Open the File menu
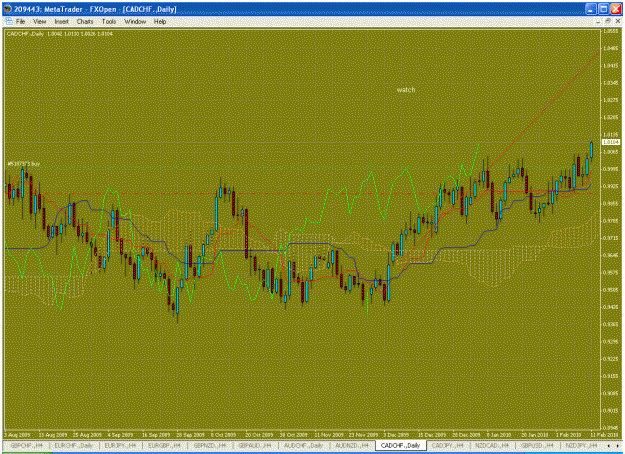Screen dimensions: 625x454 pyautogui.click(x=20, y=22)
